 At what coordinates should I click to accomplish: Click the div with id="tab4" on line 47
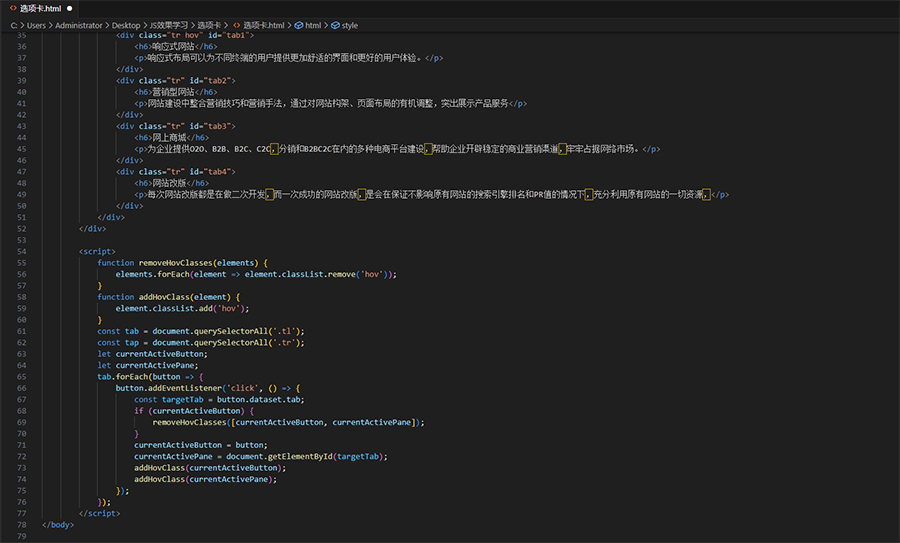pos(175,172)
